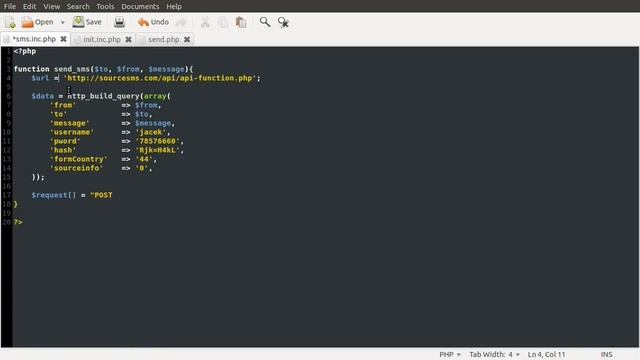Image resolution: width=640 pixels, height=360 pixels.
Task: Click the INS insert mode indicator
Action: tap(606, 354)
